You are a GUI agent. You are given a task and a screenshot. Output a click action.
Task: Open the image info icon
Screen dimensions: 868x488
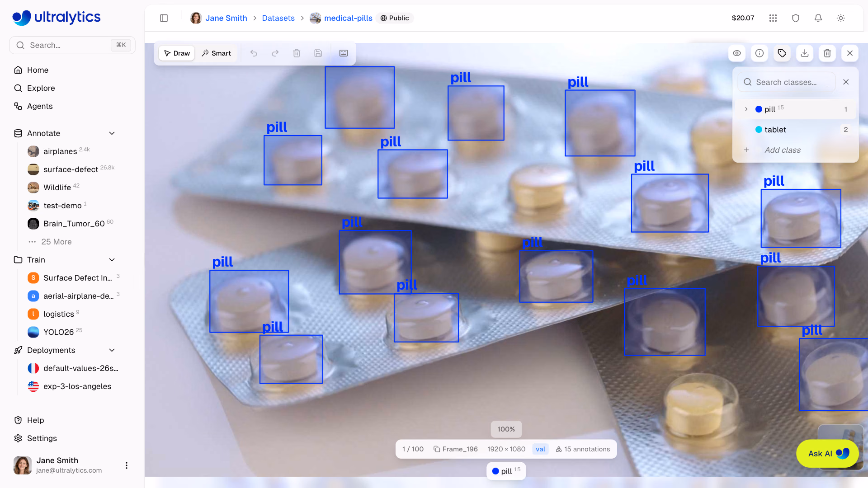tap(759, 53)
